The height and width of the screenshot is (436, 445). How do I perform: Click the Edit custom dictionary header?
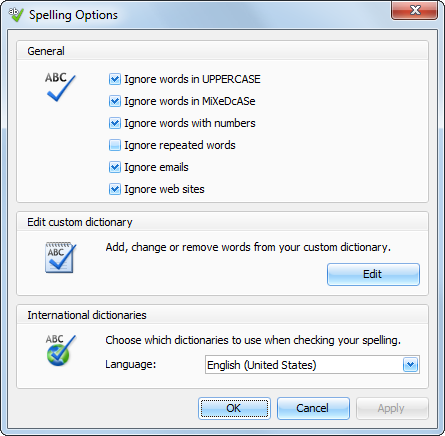point(80,222)
